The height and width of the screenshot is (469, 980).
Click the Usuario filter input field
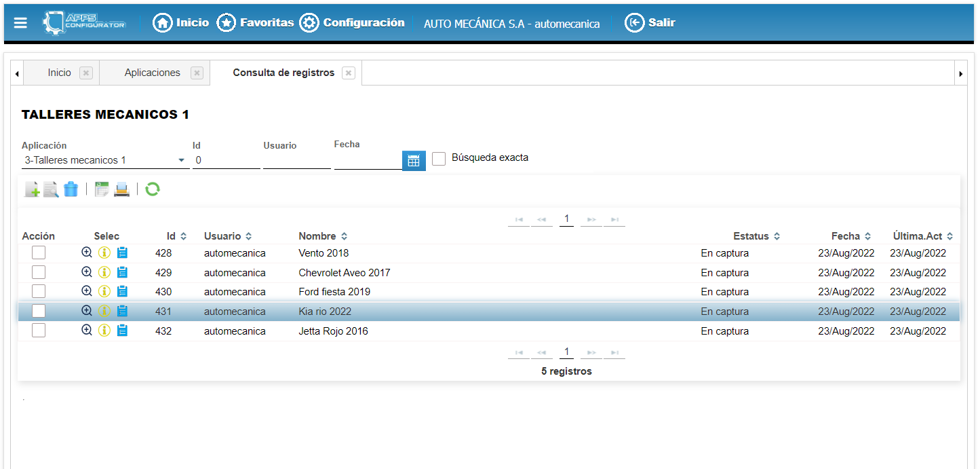[296, 161]
